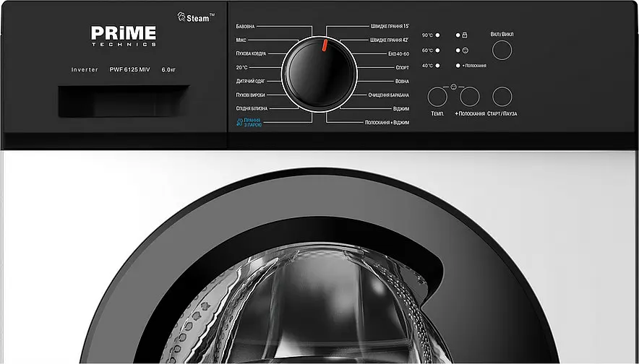639x364 pixels.
Task: Click the Спорт program label
Action: click(402, 68)
